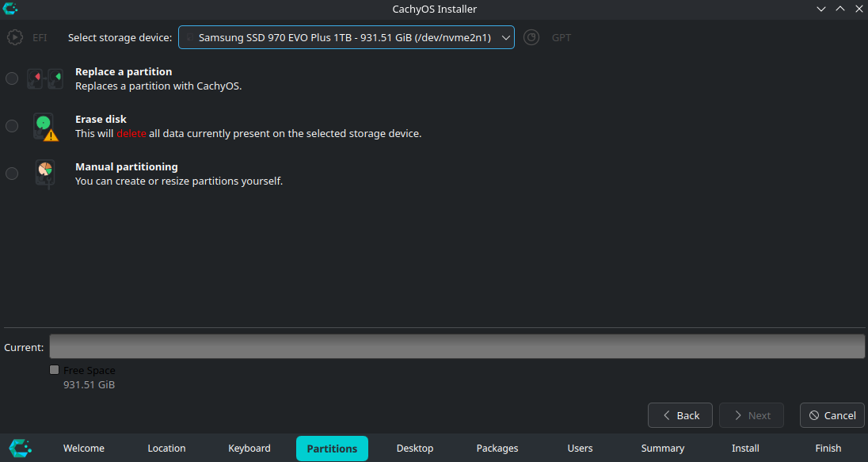Click the CachyOS logo in title bar

pos(10,9)
